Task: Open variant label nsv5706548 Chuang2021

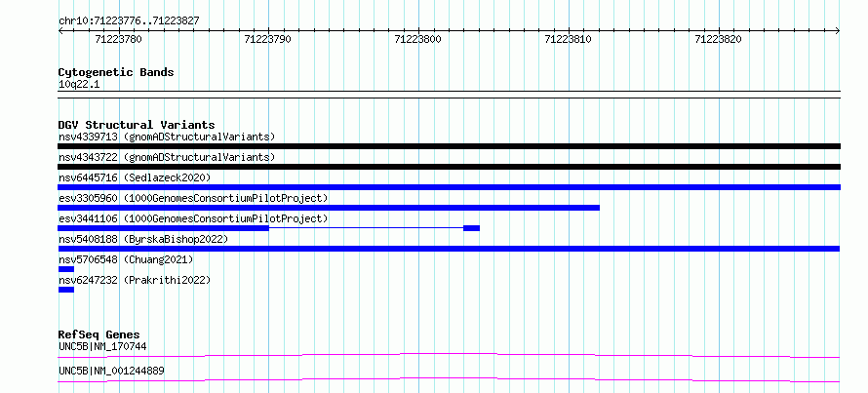Action: click(126, 259)
